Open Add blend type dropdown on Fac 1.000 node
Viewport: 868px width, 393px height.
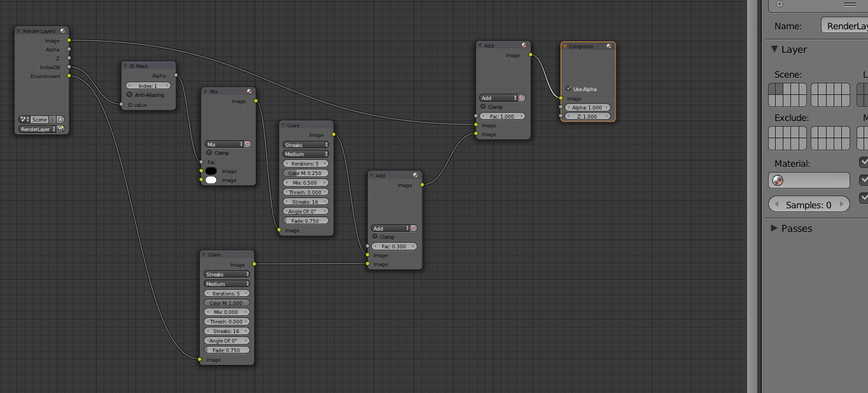click(498, 98)
